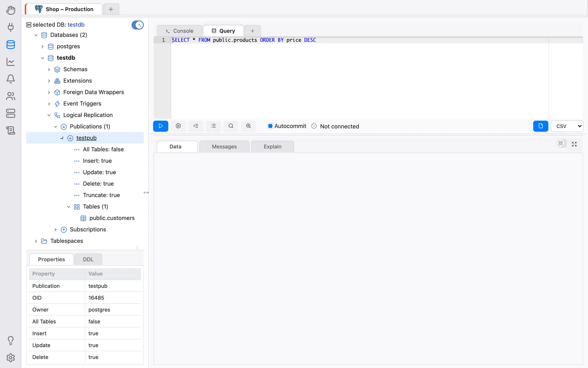Open the CSV export format dropdown
This screenshot has height=368, width=588.
tap(567, 126)
